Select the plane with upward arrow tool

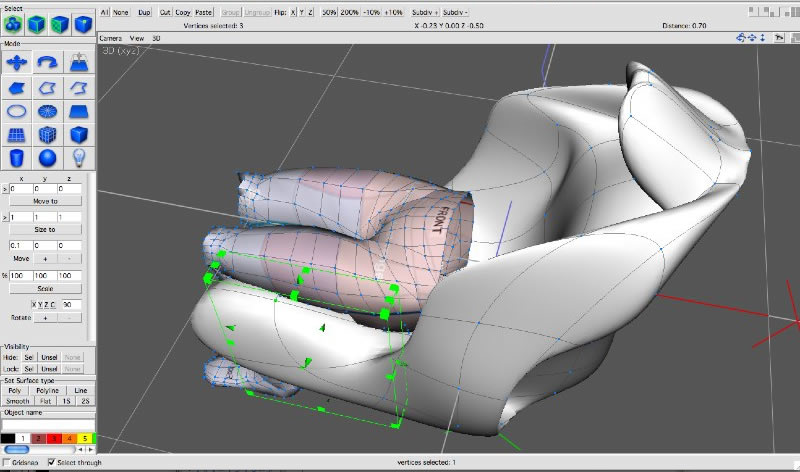(x=79, y=63)
